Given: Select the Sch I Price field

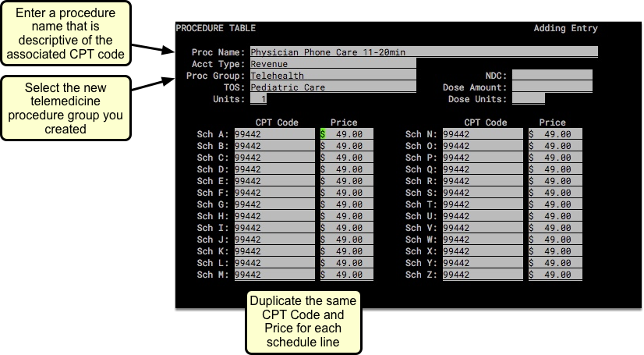Looking at the screenshot, I should pyautogui.click(x=347, y=228).
